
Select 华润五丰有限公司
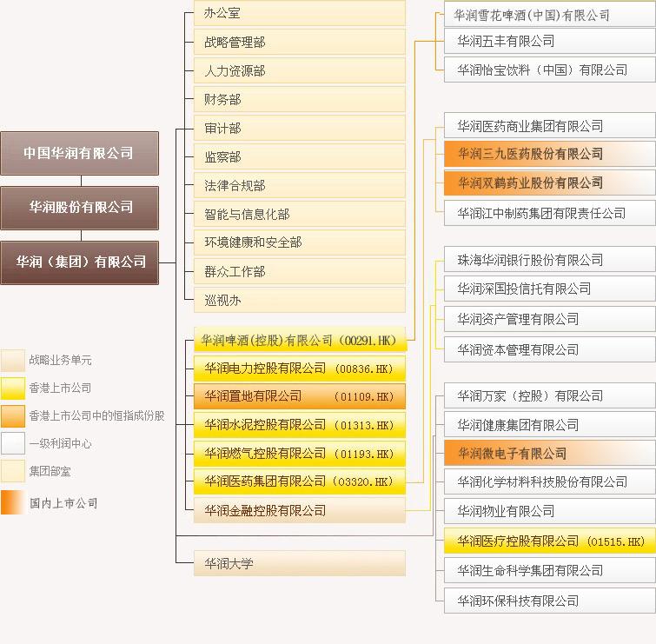click(550, 41)
